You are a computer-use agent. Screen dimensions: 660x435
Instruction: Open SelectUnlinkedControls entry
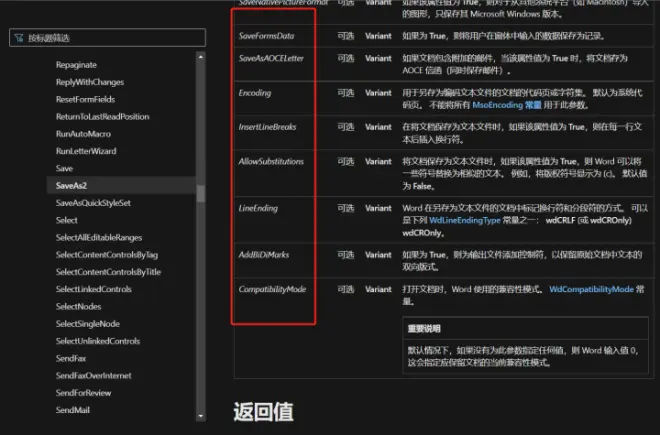point(98,341)
